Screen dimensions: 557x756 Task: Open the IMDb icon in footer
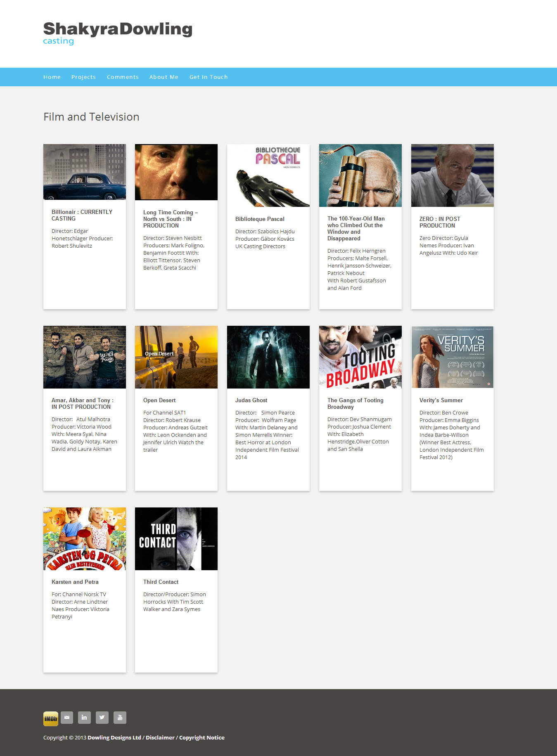pyautogui.click(x=51, y=718)
